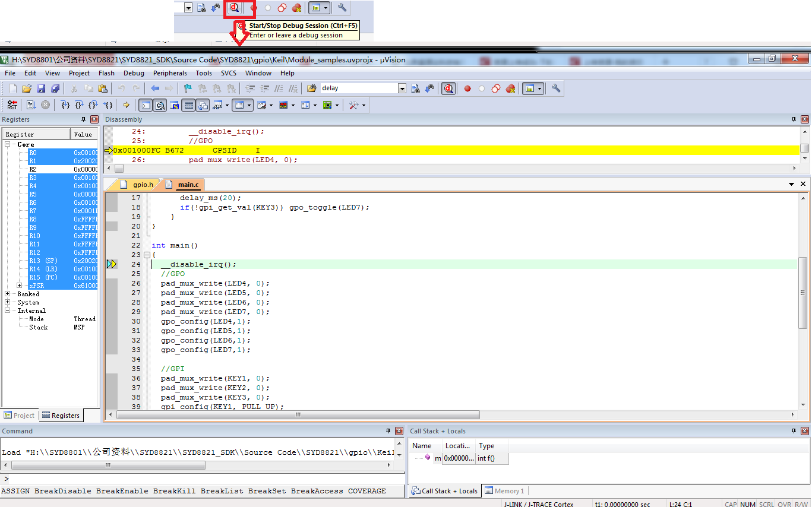Click the Disable all breakpoints icon

[496, 88]
